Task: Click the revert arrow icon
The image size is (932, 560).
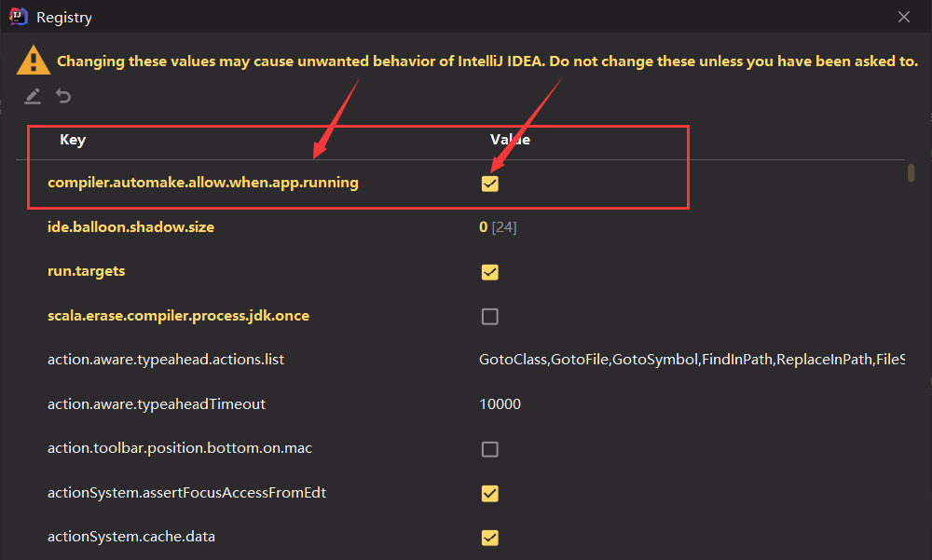Action: click(63, 96)
